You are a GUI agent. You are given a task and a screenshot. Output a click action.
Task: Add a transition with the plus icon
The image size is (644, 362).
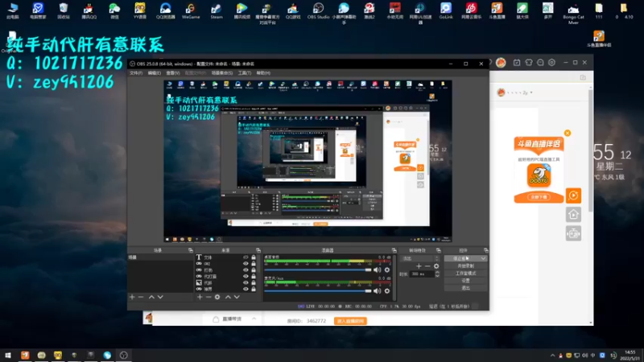pyautogui.click(x=419, y=266)
